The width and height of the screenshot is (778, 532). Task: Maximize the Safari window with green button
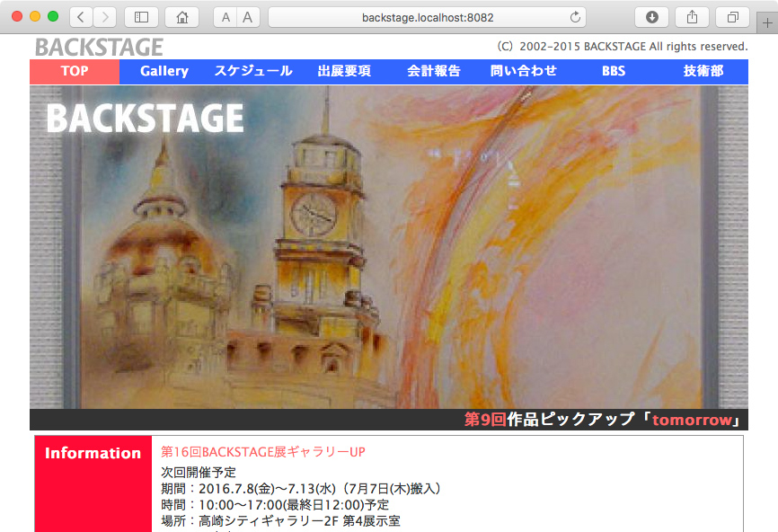point(53,16)
